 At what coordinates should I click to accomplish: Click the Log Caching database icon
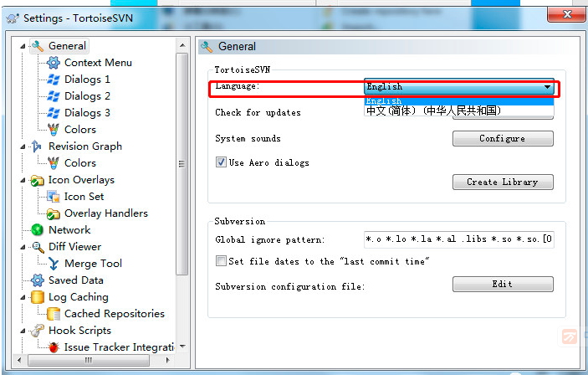[37, 297]
